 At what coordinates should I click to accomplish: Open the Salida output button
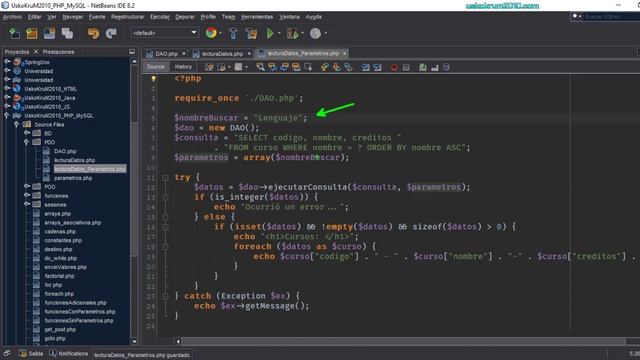(31, 353)
